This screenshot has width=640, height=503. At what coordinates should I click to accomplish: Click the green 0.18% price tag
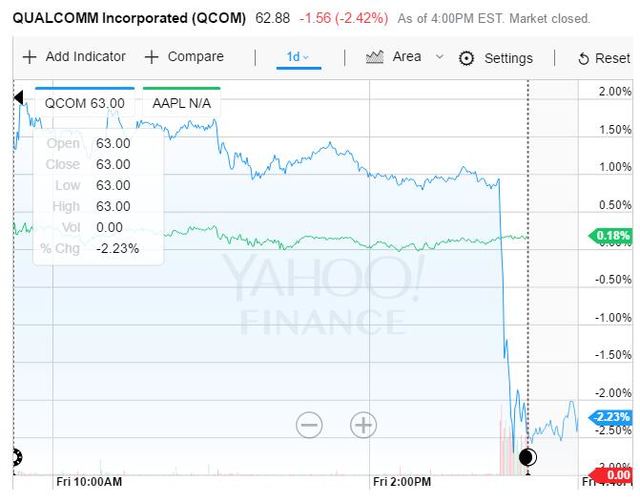click(x=612, y=236)
